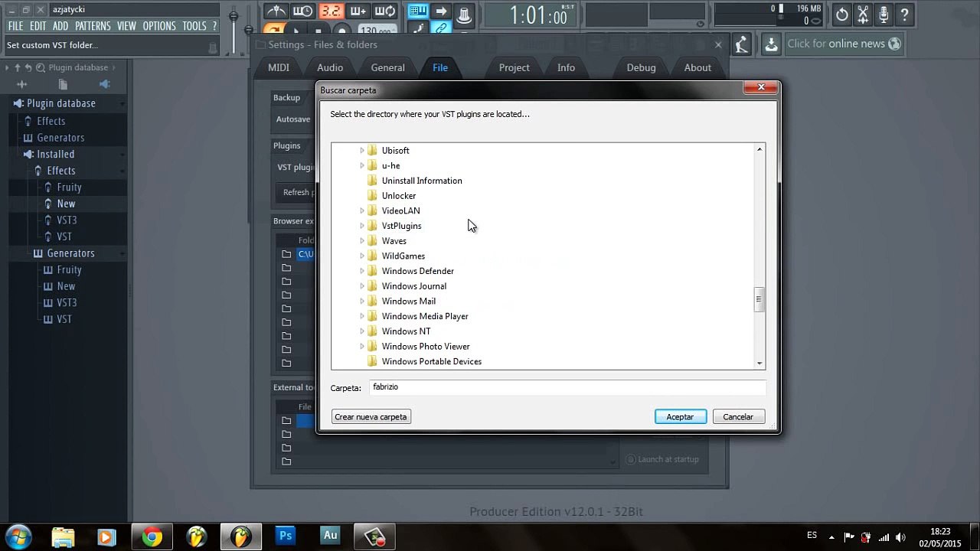Viewport: 980px width, 551px height.
Task: Open the VIEW menu
Action: coord(126,26)
